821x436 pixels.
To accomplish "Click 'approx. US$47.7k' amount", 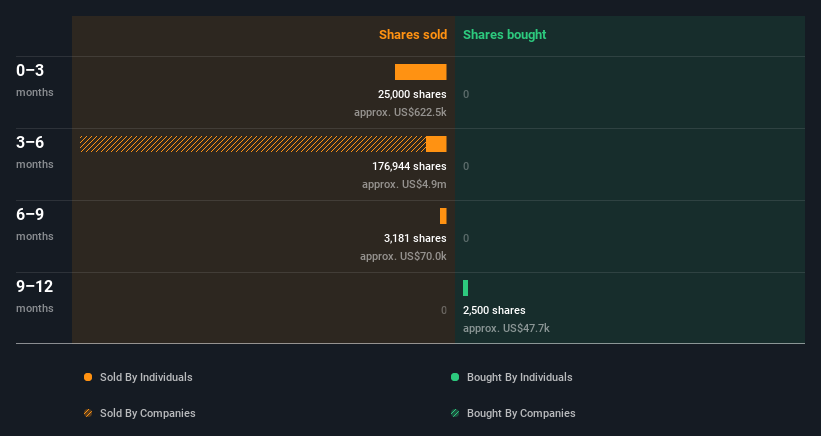I will 506,328.
